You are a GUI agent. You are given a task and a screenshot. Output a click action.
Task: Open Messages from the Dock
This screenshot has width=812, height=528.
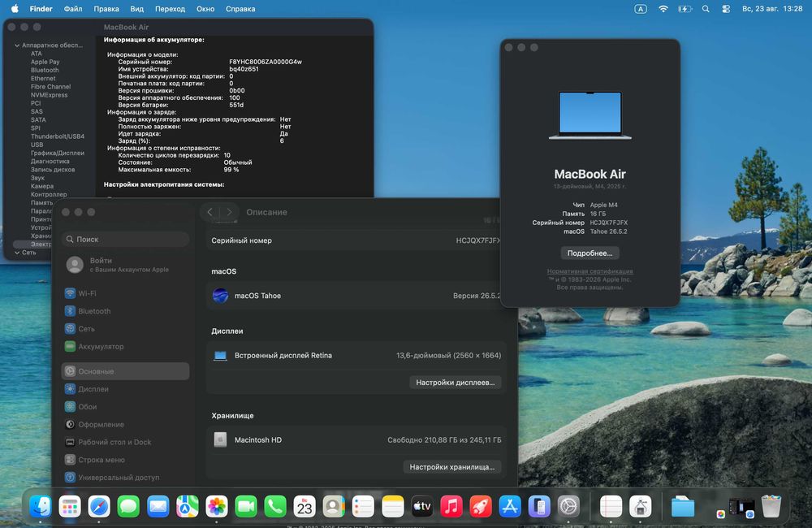click(128, 506)
